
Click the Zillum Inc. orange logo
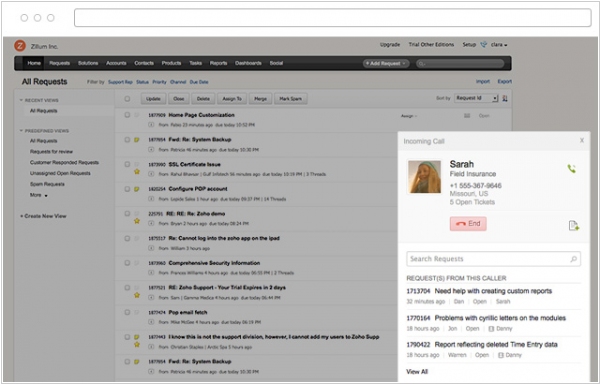(20, 46)
